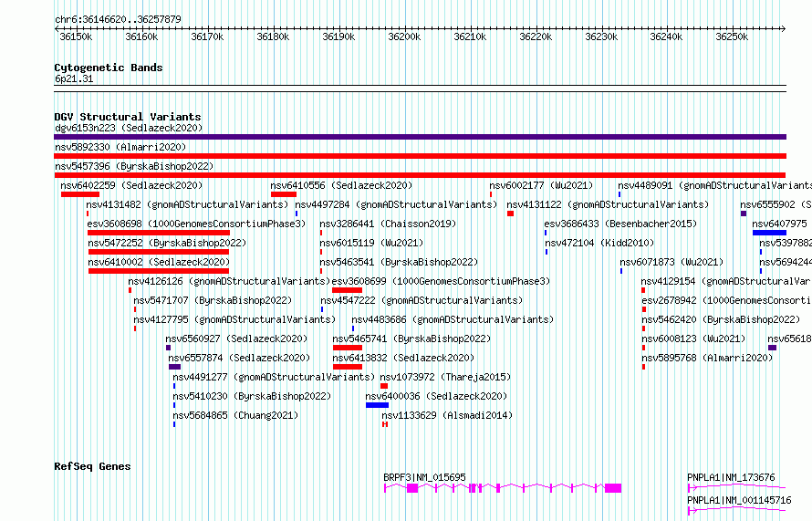Click the DGV Structural Variants track title

(128, 117)
